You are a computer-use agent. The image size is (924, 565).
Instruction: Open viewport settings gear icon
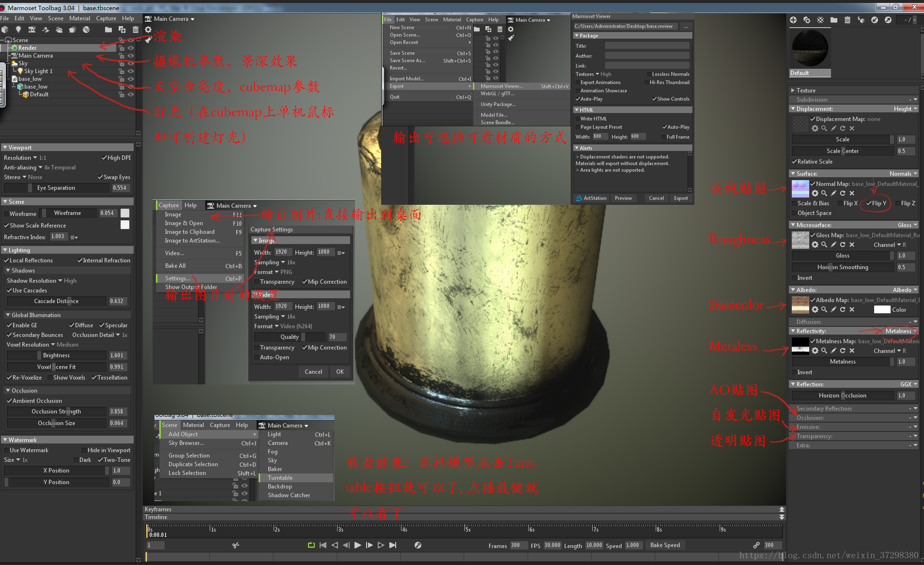click(x=148, y=30)
